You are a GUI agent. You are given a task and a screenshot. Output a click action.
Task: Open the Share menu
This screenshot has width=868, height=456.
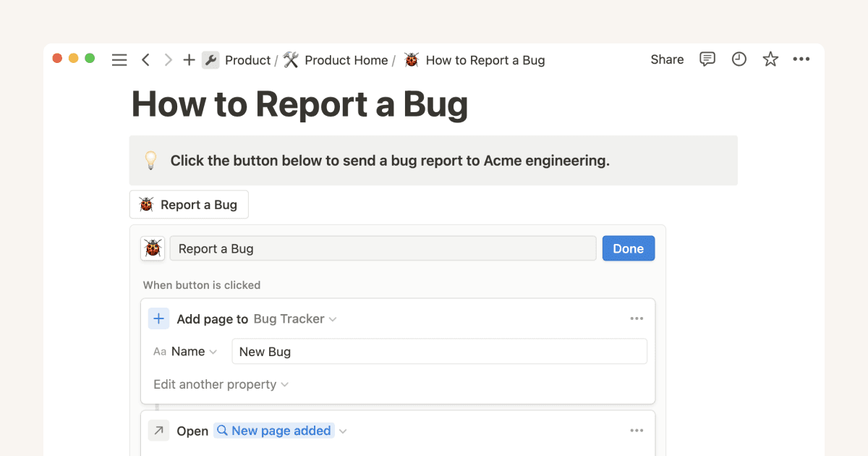click(666, 59)
